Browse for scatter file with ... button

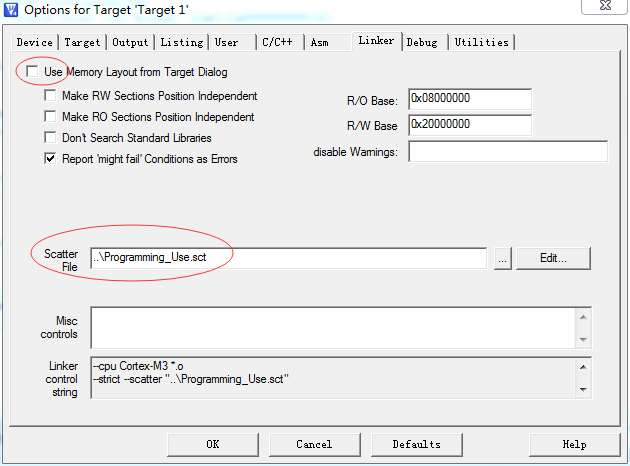click(x=503, y=258)
